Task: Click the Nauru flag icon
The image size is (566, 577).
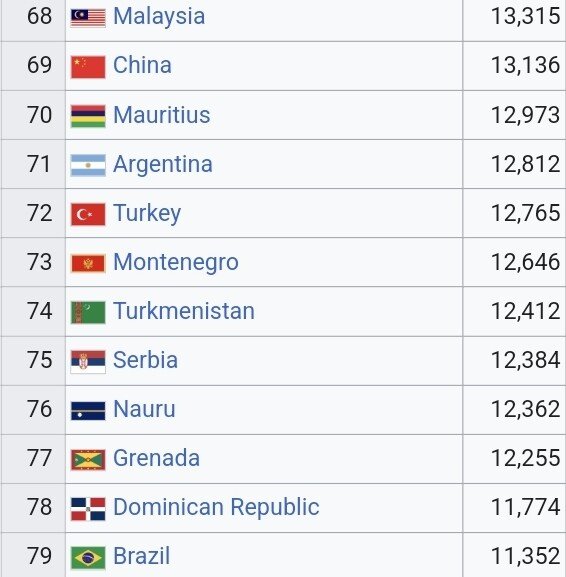Action: pos(88,411)
